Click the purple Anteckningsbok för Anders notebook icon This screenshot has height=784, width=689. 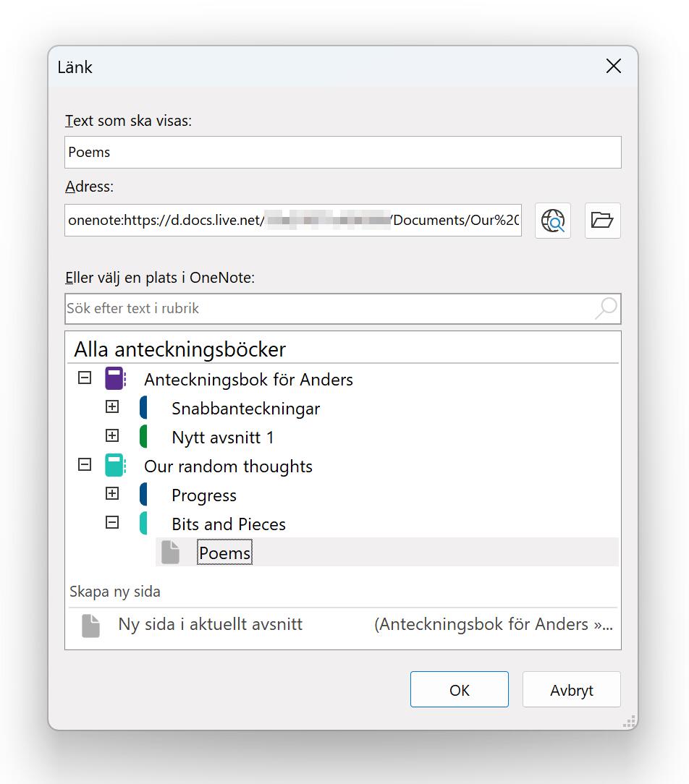coord(114,378)
